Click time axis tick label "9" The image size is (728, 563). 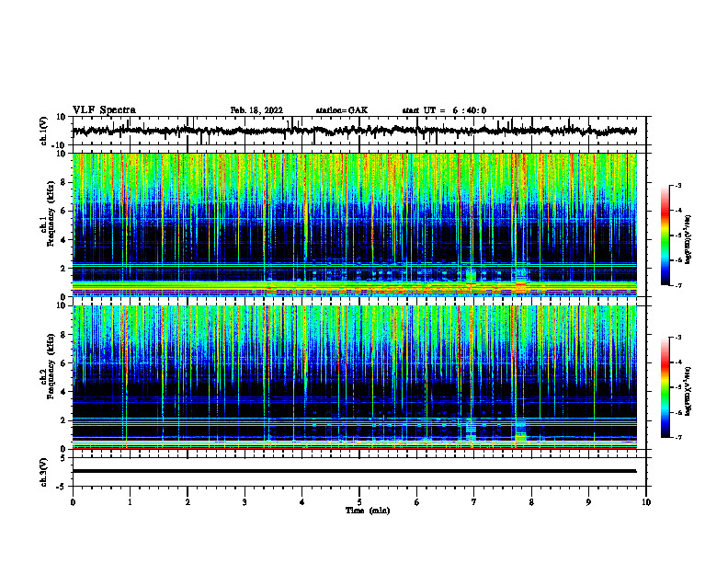pos(588,502)
